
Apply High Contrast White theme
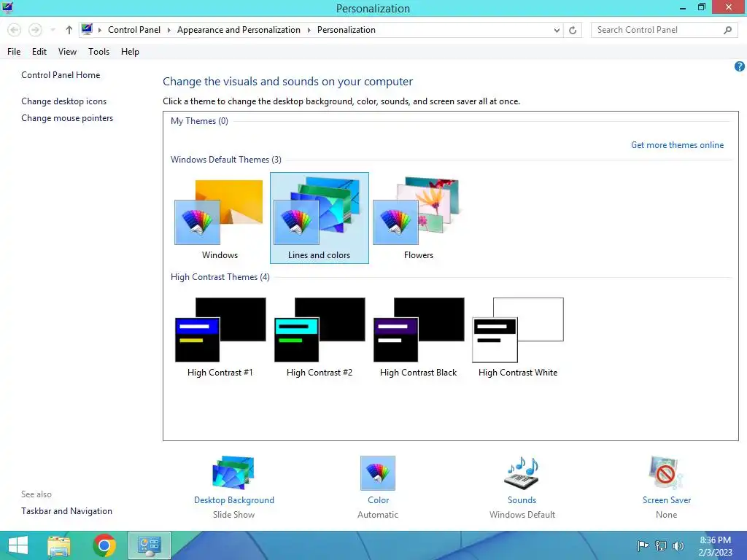click(x=518, y=337)
